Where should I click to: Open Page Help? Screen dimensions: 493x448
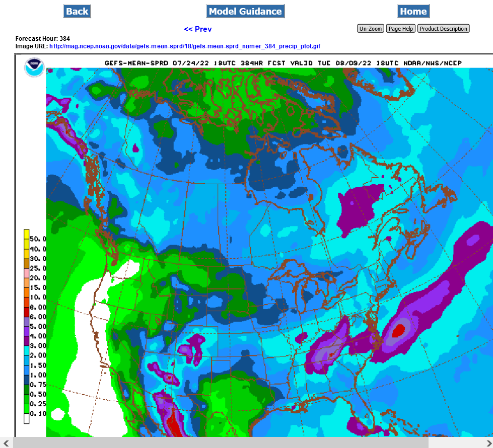pos(401,29)
